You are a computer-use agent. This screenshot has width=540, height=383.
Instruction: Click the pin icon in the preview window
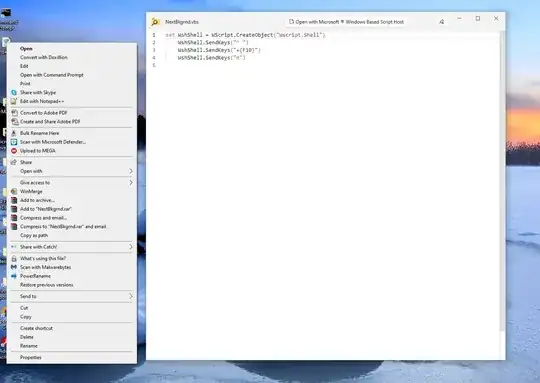(x=442, y=22)
